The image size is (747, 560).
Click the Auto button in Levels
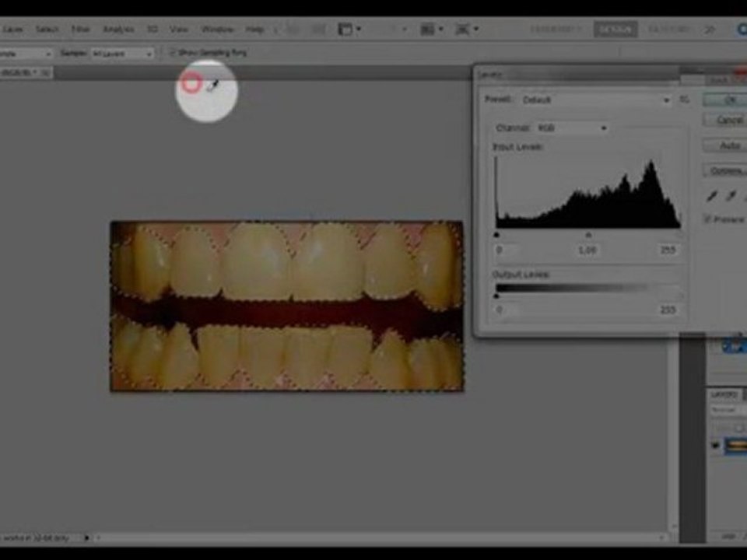click(725, 145)
